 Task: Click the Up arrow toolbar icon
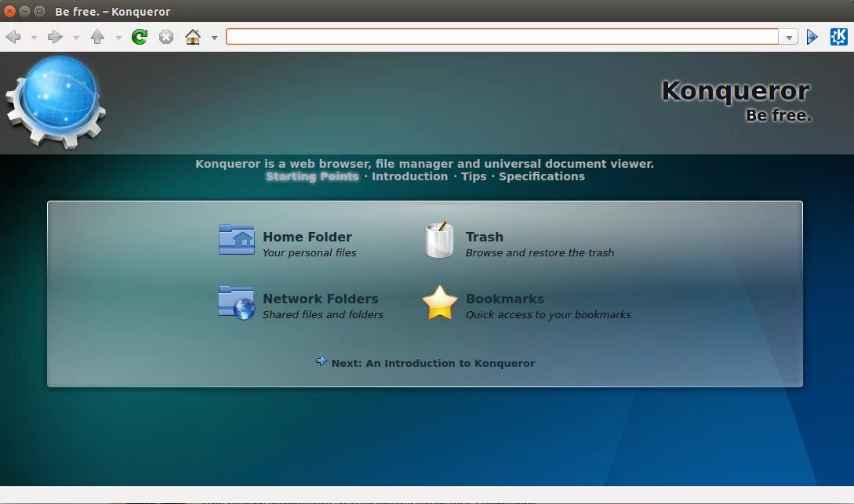[x=97, y=37]
